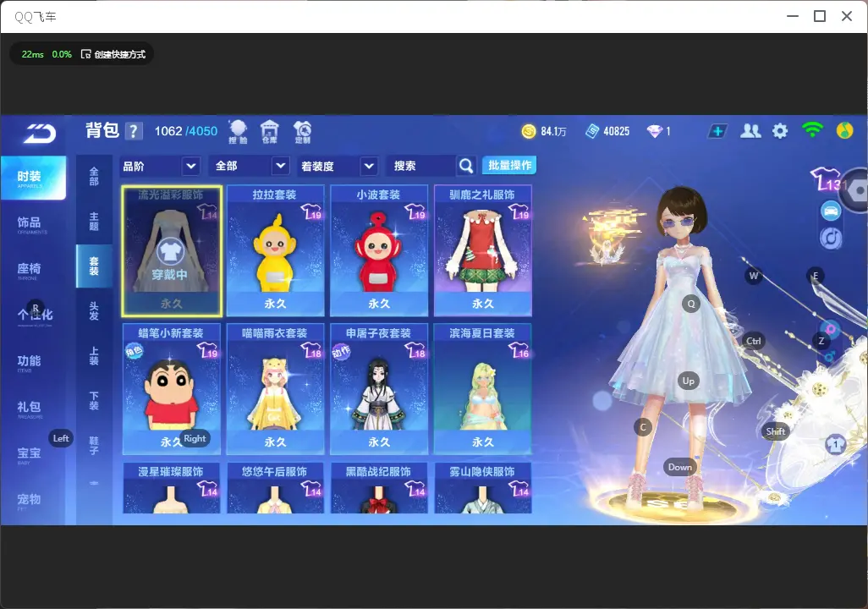Select the blue male gender icon

pos(830,355)
